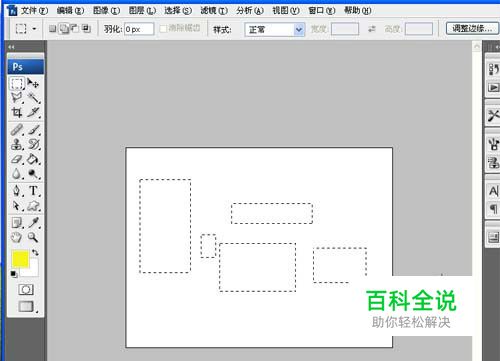Select the Rectangular Marquee tool in toolbox
Viewport: 500px width, 361px height.
(x=17, y=83)
